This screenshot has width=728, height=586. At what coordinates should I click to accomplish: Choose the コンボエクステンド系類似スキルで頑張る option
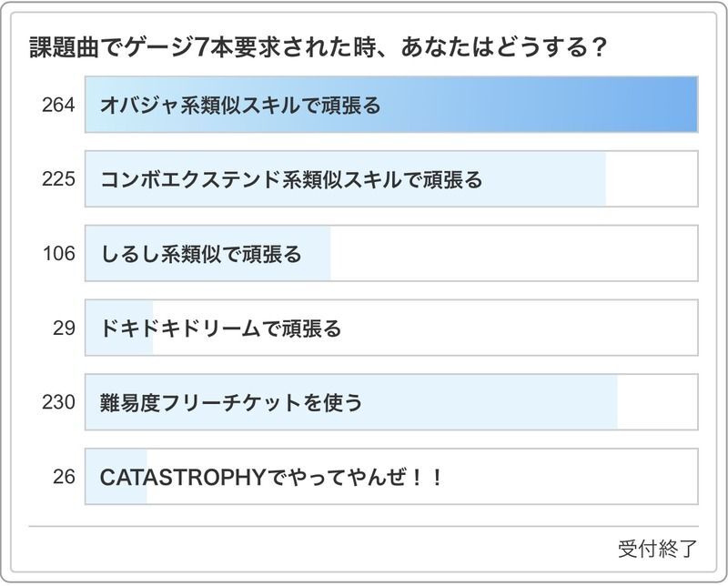(x=291, y=179)
